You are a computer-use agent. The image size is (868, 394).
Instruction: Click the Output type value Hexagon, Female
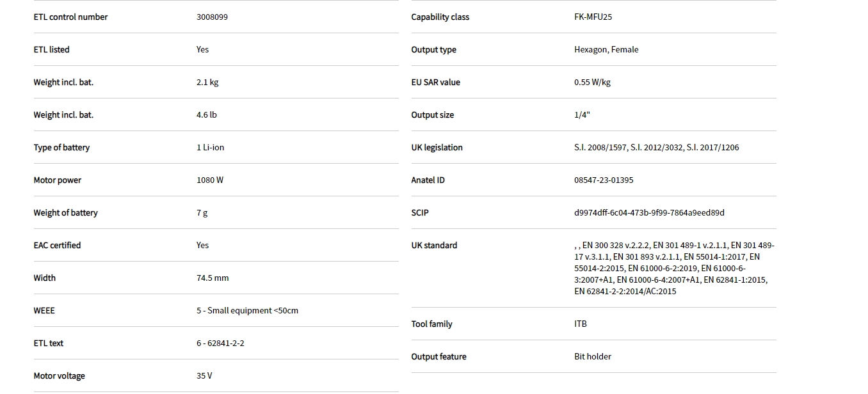(x=606, y=50)
